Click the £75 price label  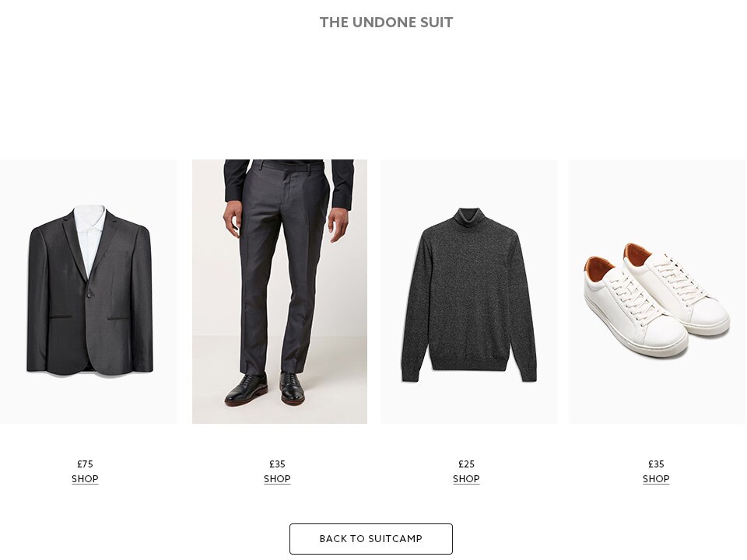(86, 464)
